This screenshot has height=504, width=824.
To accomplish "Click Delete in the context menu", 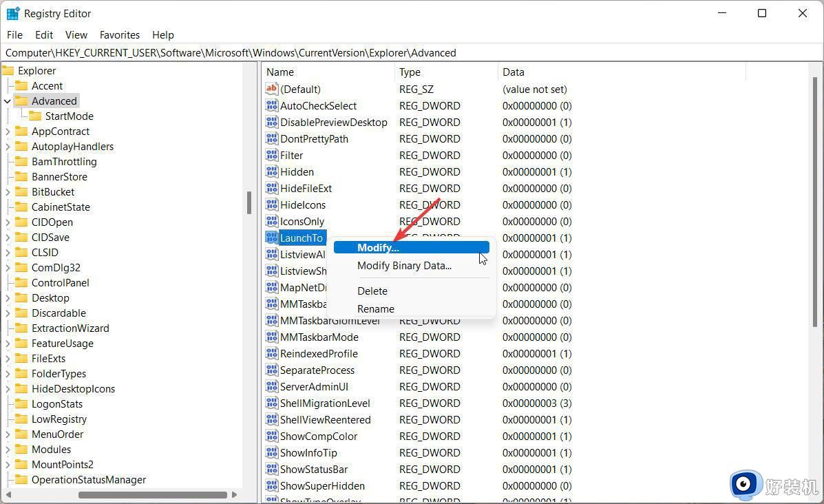I will tap(372, 291).
